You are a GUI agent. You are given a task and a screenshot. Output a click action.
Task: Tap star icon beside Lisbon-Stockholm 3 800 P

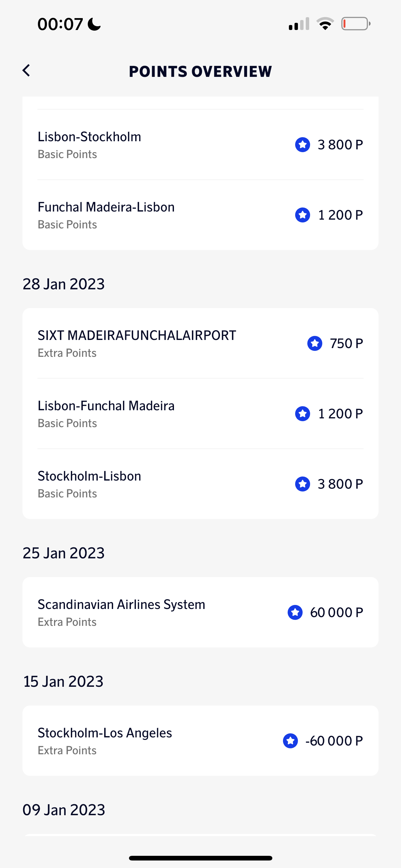[302, 145]
